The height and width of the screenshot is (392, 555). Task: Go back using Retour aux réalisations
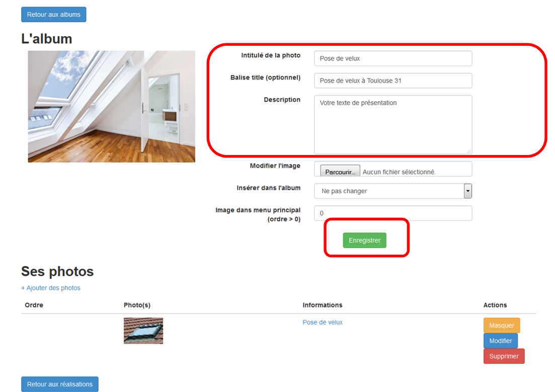60,384
